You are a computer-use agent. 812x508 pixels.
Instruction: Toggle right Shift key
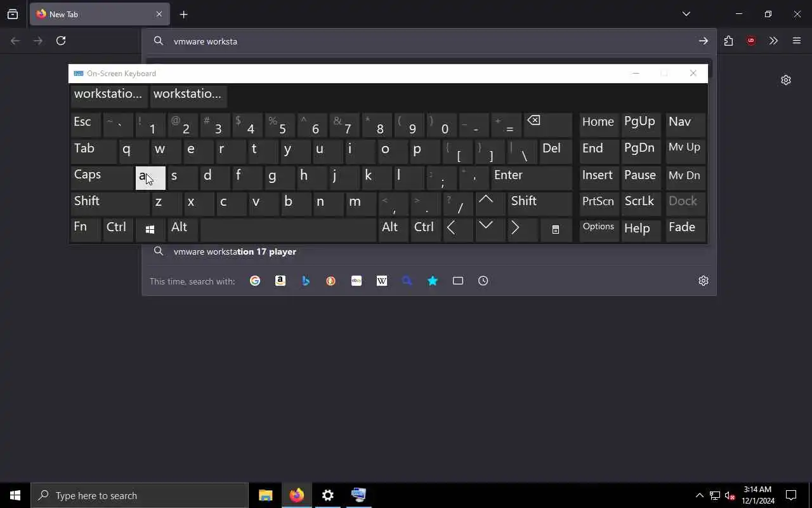tap(540, 204)
